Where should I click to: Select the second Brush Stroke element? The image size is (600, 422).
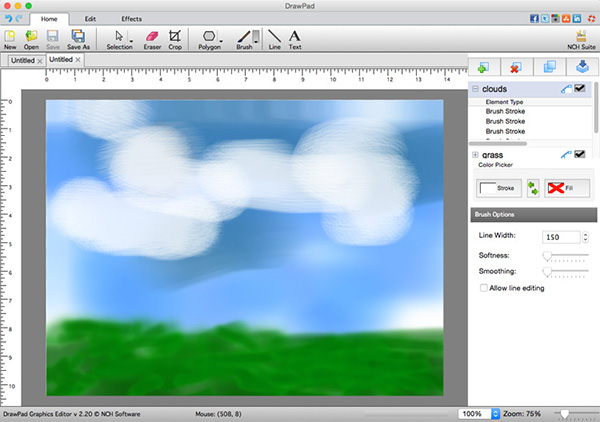tap(505, 121)
